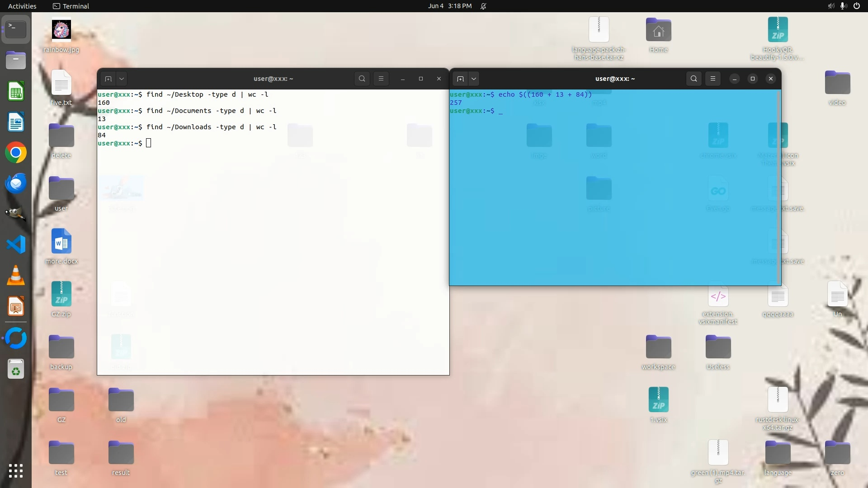Open the power system menu
Screen dimensions: 868x488
tap(857, 6)
